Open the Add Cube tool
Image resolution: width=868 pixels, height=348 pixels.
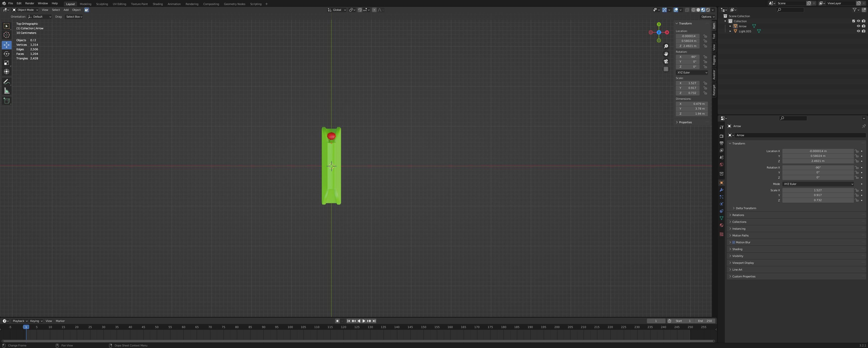tap(6, 101)
